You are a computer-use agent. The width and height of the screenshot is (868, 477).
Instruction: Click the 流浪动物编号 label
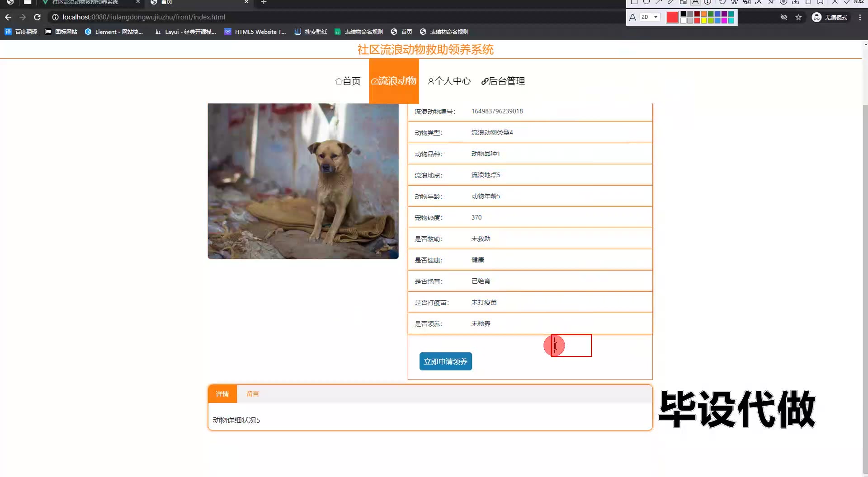(x=435, y=112)
